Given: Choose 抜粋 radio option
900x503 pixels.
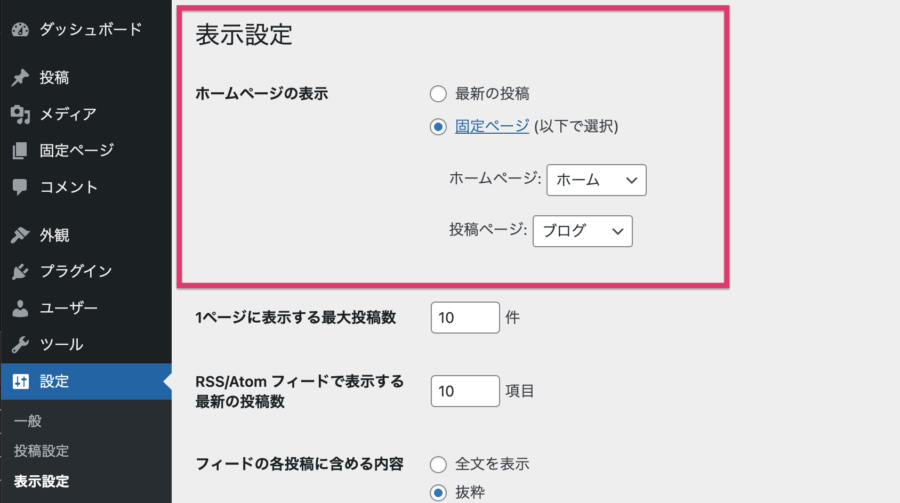Looking at the screenshot, I should [x=437, y=492].
